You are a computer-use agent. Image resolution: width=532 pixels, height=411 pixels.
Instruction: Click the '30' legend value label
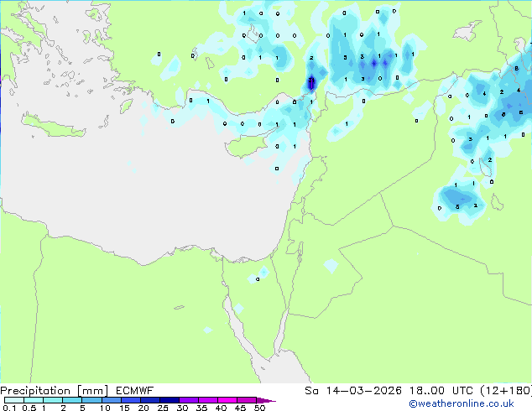[x=182, y=408]
